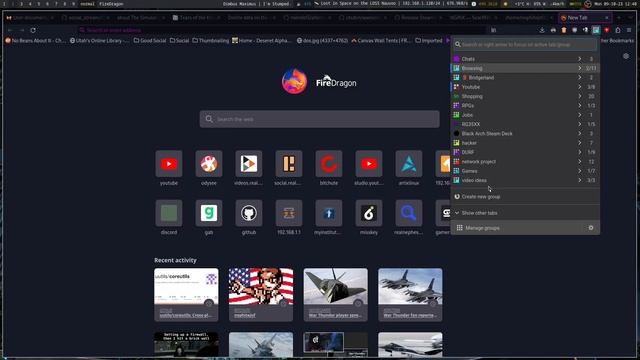Select the Black Arch Steam Deck group
This screenshot has width=640, height=360.
525,133
